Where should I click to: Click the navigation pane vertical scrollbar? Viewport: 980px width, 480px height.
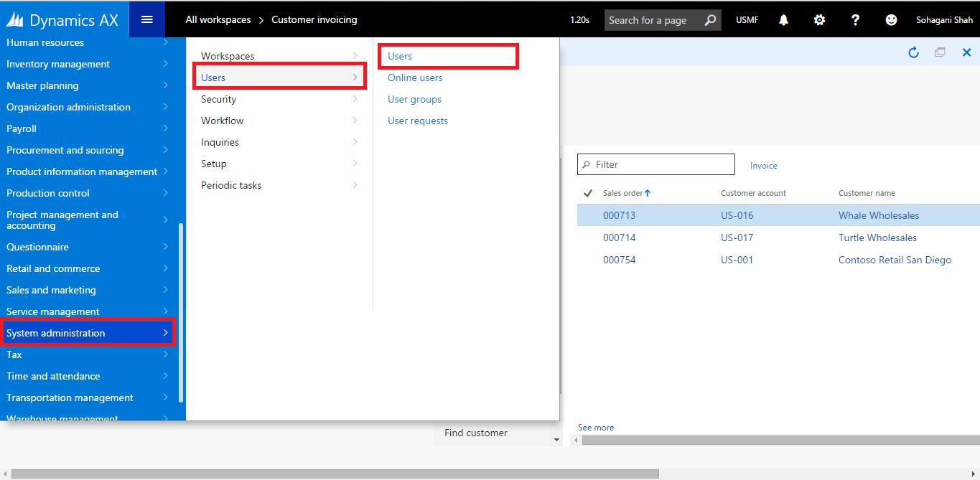(181, 312)
